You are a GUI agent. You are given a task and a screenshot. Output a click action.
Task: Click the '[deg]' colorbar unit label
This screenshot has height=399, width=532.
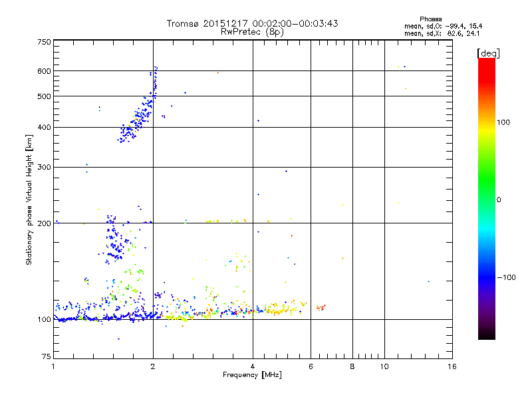[x=488, y=53]
